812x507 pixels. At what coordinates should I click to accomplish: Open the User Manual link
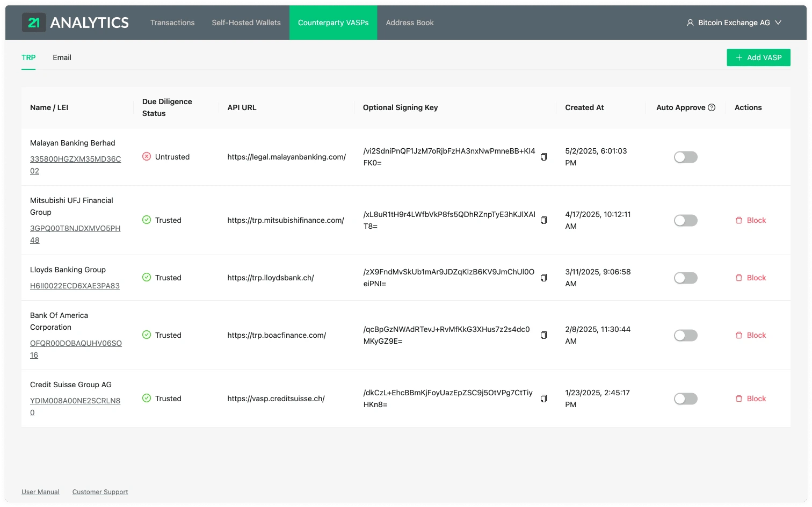tap(40, 492)
